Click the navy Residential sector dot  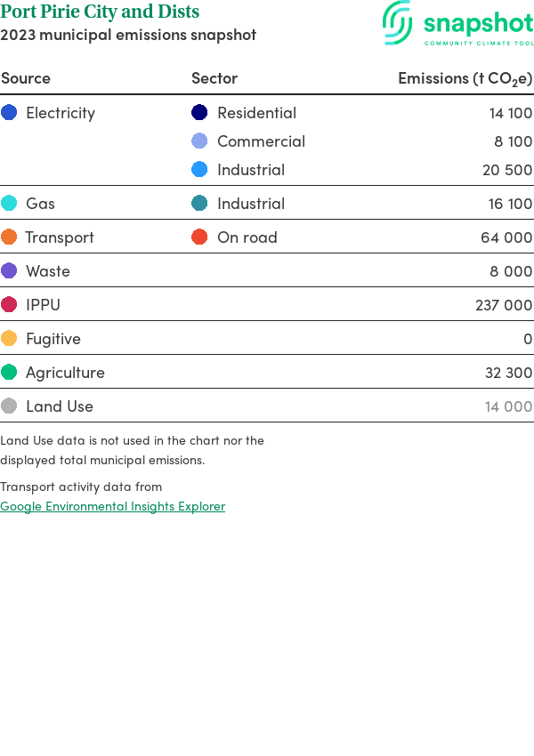[x=199, y=113]
